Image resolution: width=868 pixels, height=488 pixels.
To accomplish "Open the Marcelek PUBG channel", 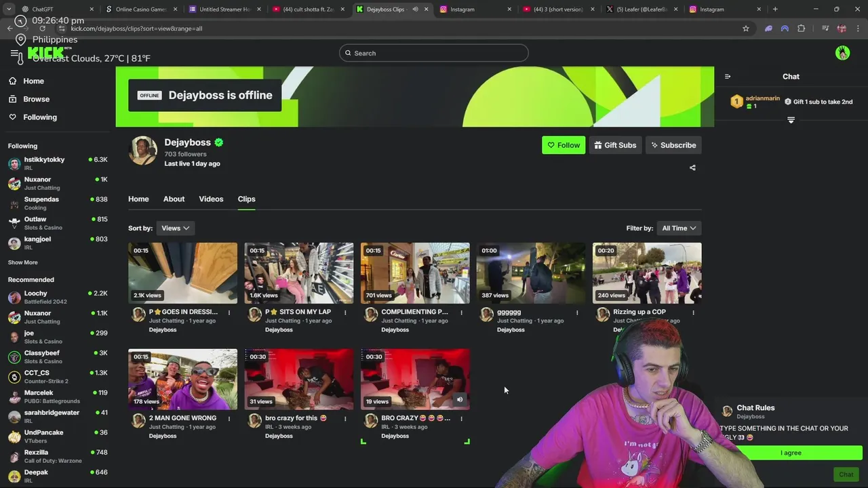I will (58, 396).
